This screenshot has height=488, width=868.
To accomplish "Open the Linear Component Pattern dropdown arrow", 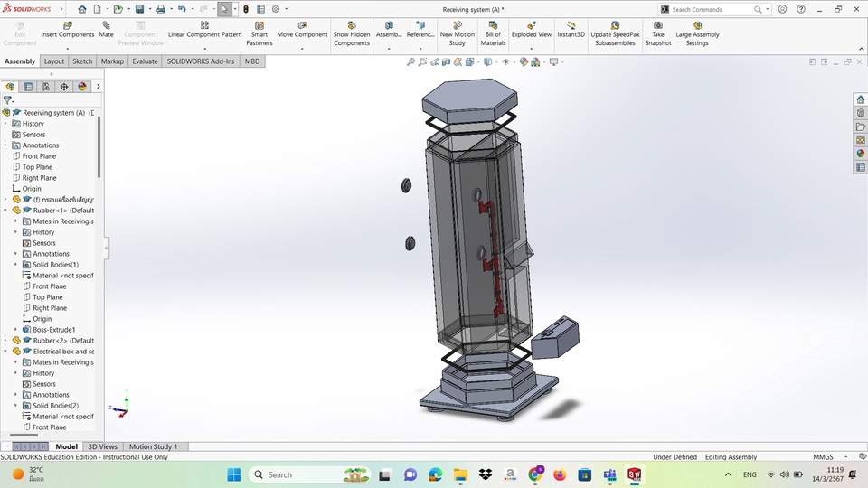I will click(x=205, y=49).
